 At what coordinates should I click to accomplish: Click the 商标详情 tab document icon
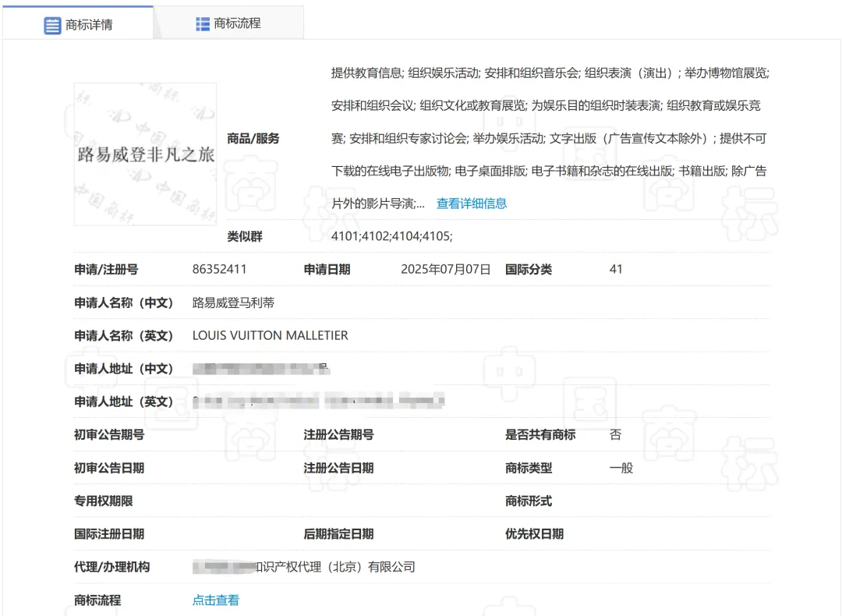click(52, 25)
